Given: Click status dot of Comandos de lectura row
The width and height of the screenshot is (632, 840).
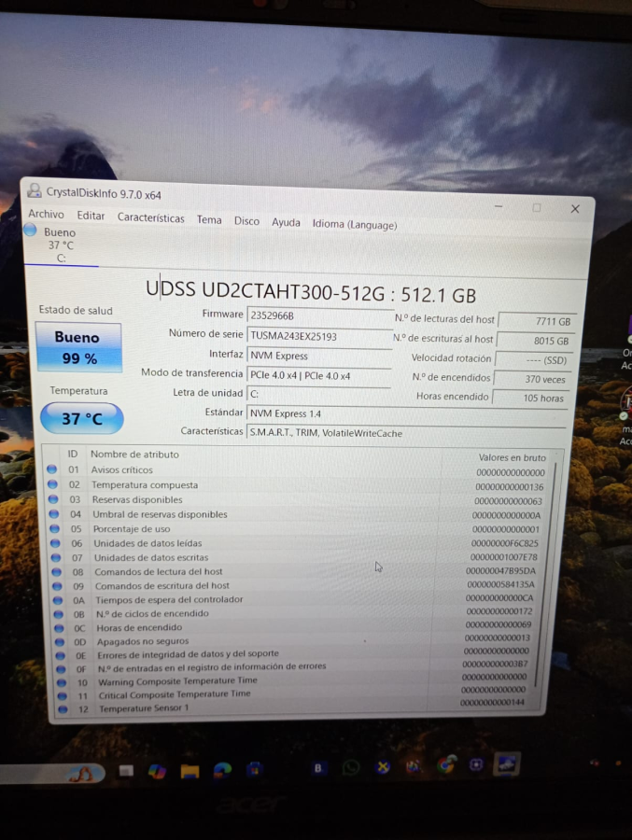Looking at the screenshot, I should pos(56,572).
